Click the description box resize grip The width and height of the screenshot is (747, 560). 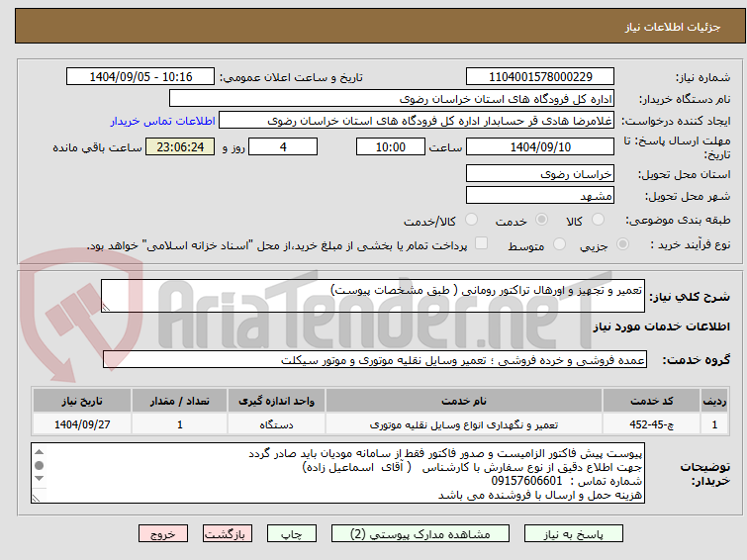click(106, 308)
